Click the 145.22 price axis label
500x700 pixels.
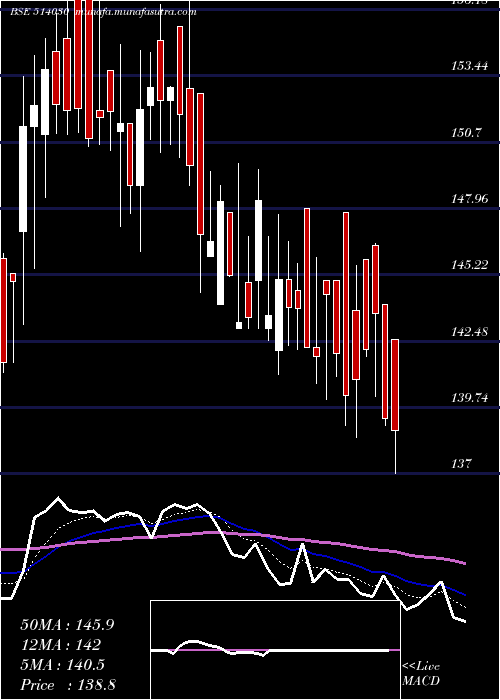coord(470,265)
